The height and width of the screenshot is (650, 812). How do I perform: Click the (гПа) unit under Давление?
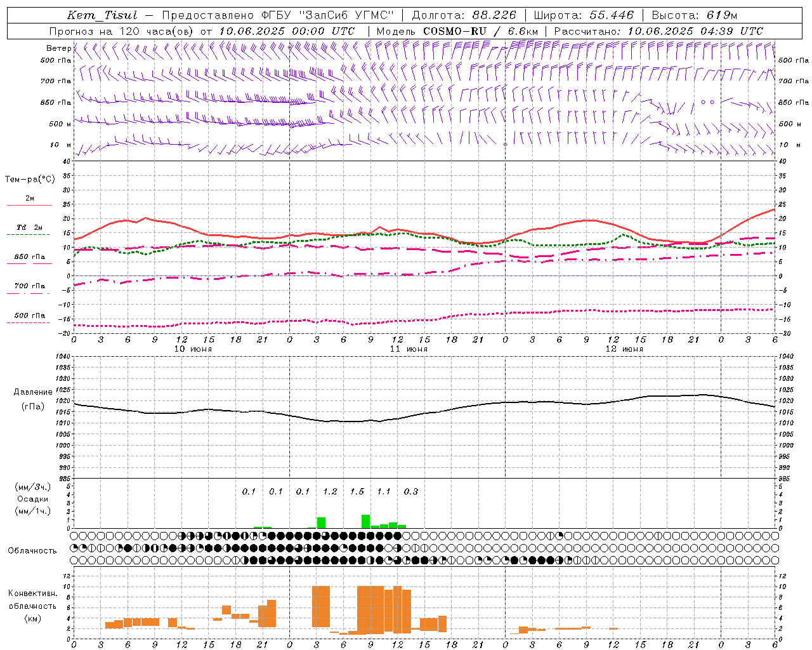33,407
